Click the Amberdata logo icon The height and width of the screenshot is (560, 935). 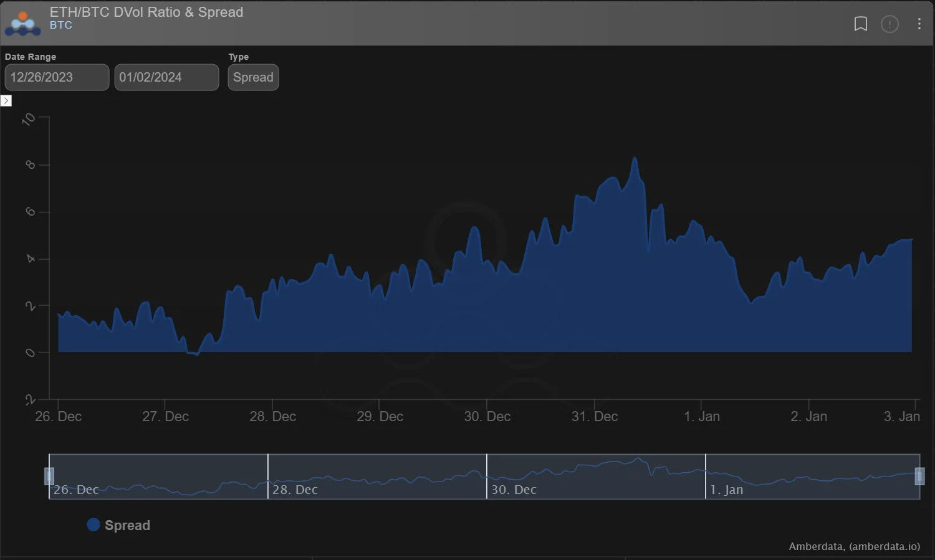(x=22, y=23)
